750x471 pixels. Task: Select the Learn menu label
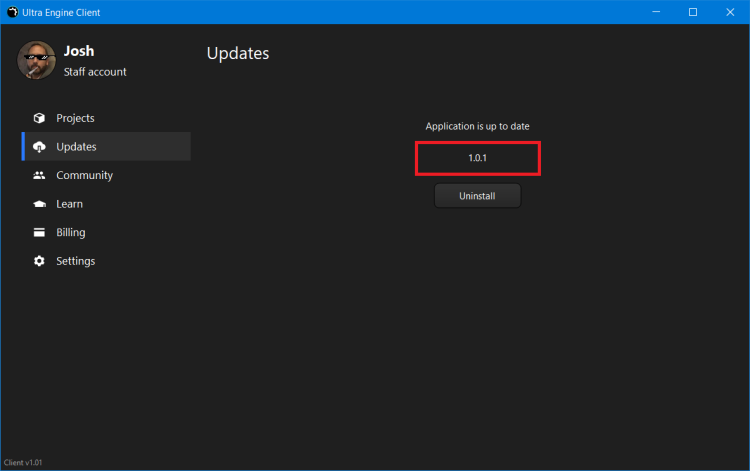pyautogui.click(x=69, y=204)
